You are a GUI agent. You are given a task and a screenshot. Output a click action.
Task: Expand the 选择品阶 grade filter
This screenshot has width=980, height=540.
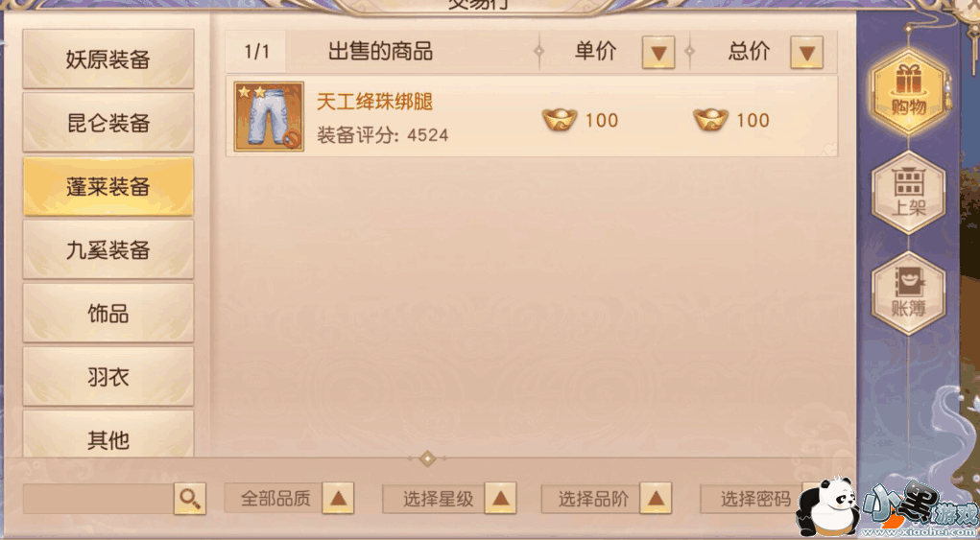pyautogui.click(x=655, y=498)
